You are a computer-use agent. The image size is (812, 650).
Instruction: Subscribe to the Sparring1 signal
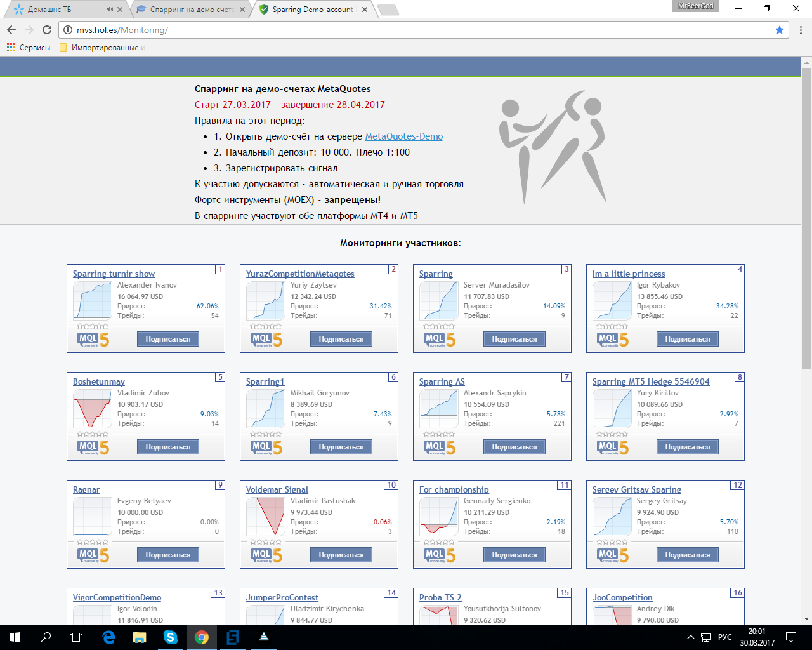341,447
